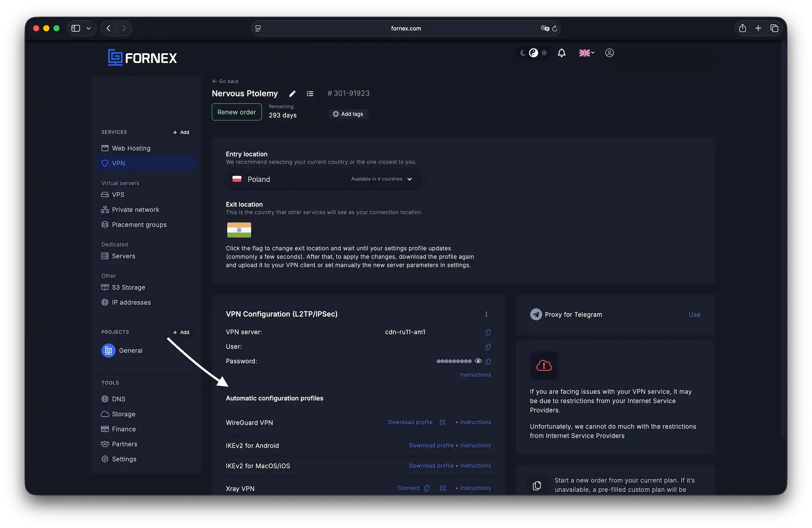Add tags to the order
The width and height of the screenshot is (812, 528).
(x=348, y=114)
